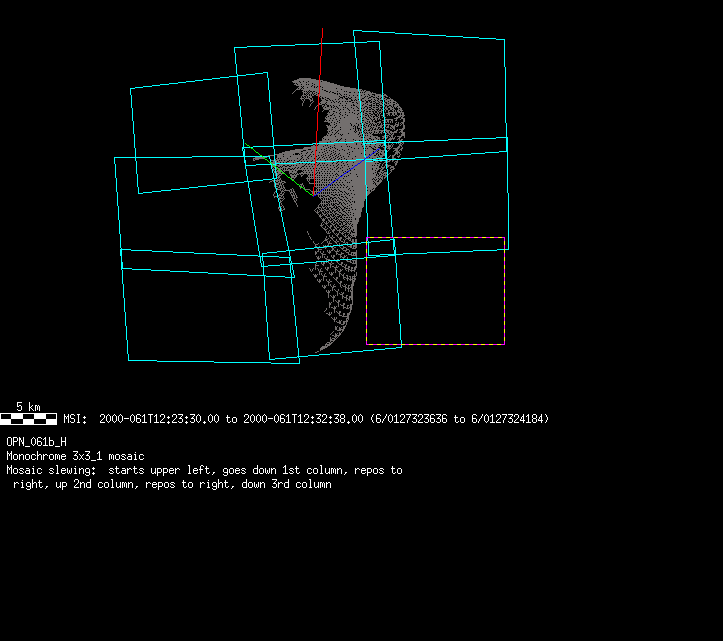
Task: Click the 'Mosaic slewing:' description line
Action: (x=204, y=470)
